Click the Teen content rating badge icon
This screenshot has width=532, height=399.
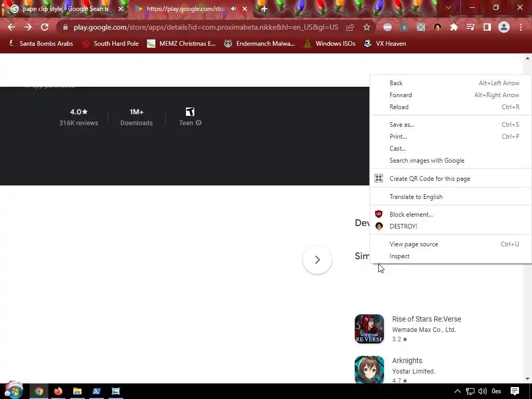pyautogui.click(x=190, y=112)
